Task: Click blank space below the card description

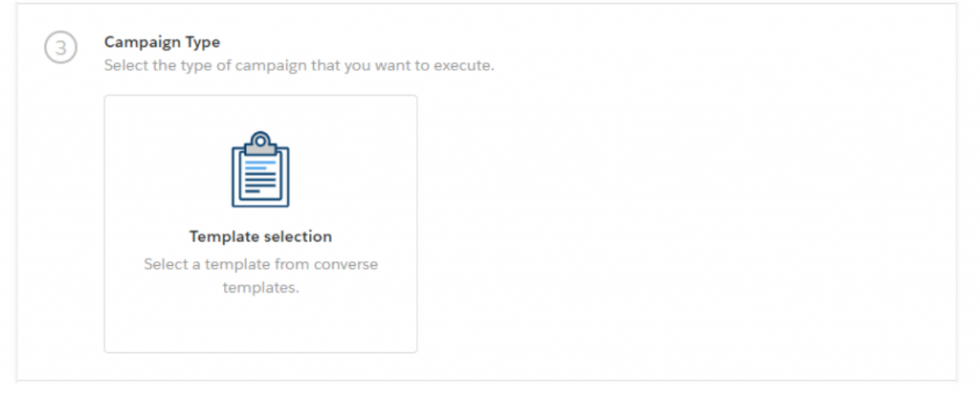Action: [260, 325]
